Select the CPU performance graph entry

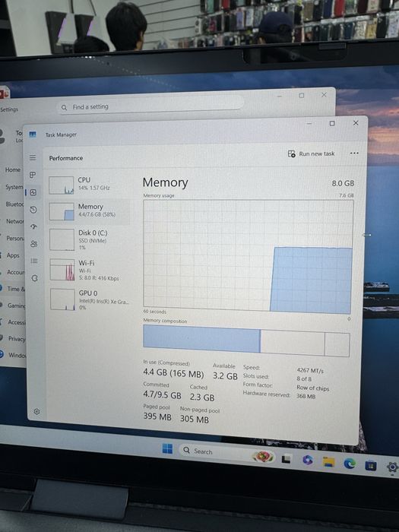tap(89, 185)
